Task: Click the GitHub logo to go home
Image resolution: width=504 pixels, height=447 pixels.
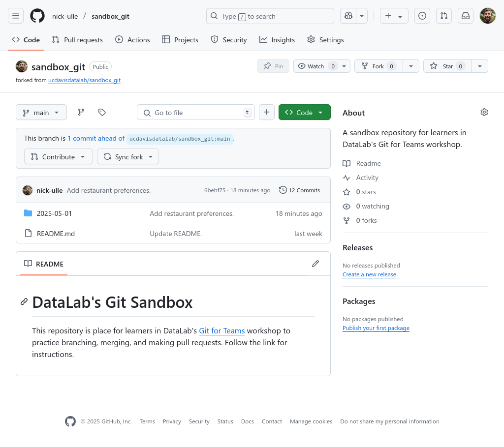Action: (37, 15)
